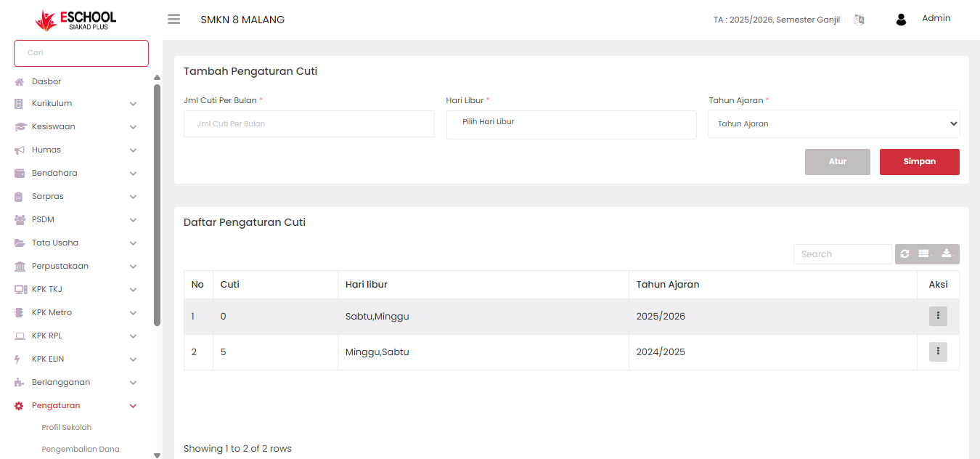Refresh the Daftar Pengaturan Cuti table
The width and height of the screenshot is (980, 459).
tap(905, 254)
